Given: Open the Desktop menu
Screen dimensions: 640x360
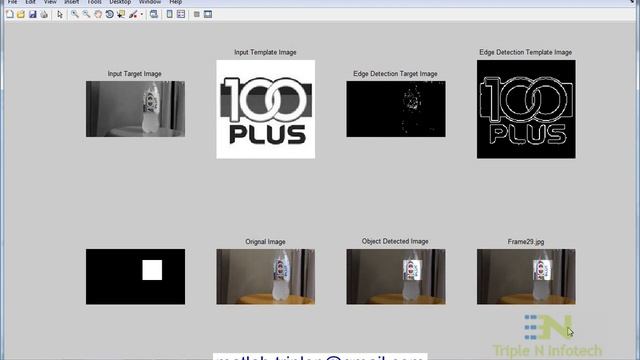Looking at the screenshot, I should click(x=120, y=2).
